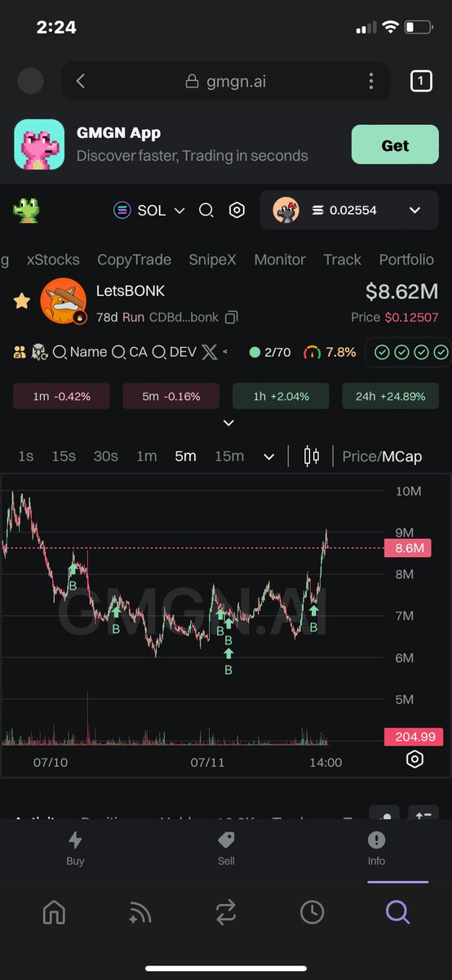Tap the 14:00 time on the time axis
The image size is (452, 980).
(x=325, y=762)
